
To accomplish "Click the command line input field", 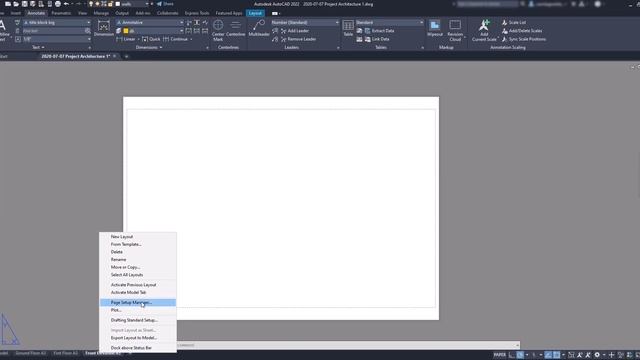I will click(348, 345).
